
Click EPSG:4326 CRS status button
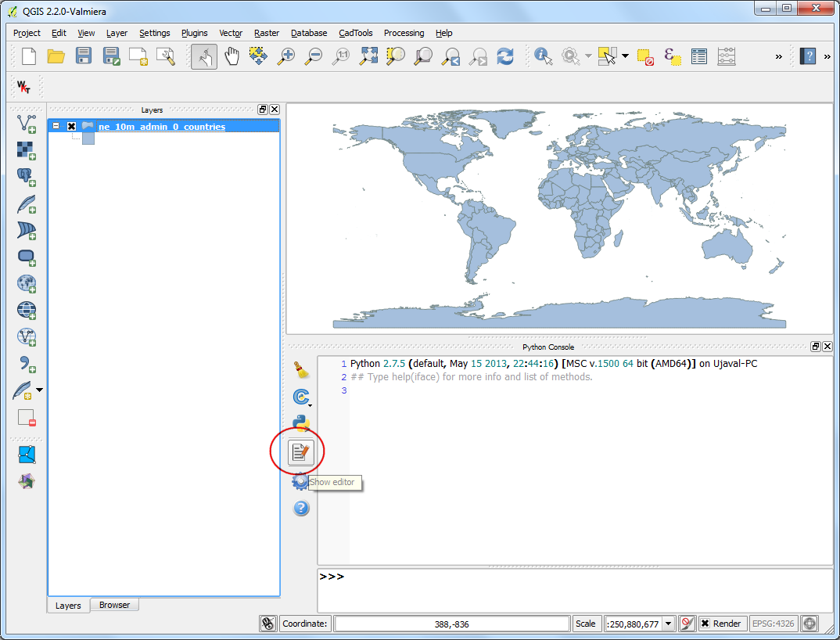point(773,624)
